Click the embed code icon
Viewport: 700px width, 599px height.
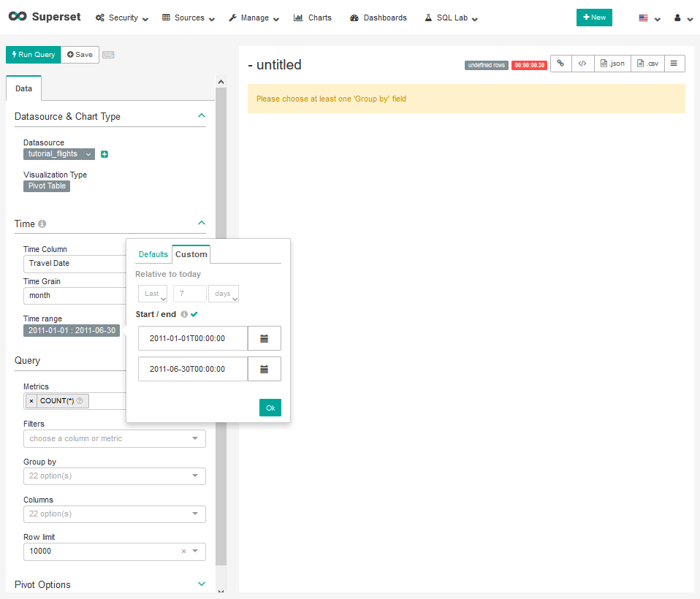click(582, 64)
